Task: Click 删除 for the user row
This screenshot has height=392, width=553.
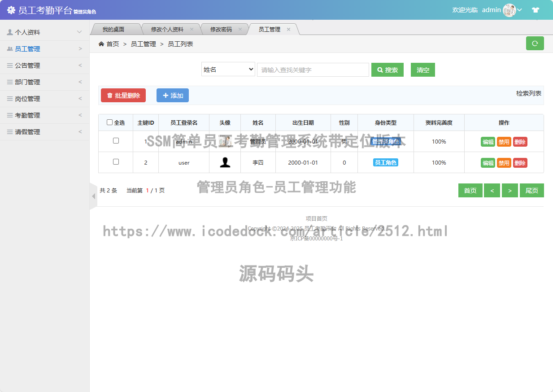Action: 520,163
